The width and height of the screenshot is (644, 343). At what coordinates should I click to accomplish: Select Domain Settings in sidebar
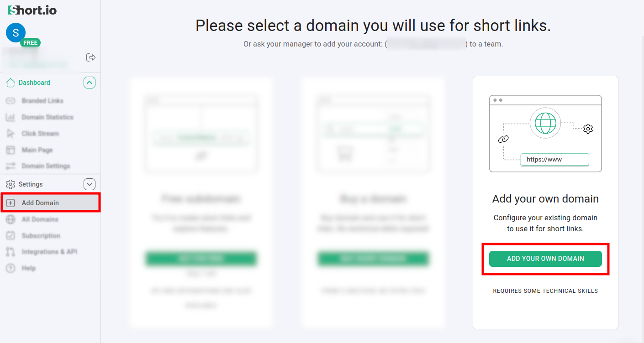coord(46,166)
